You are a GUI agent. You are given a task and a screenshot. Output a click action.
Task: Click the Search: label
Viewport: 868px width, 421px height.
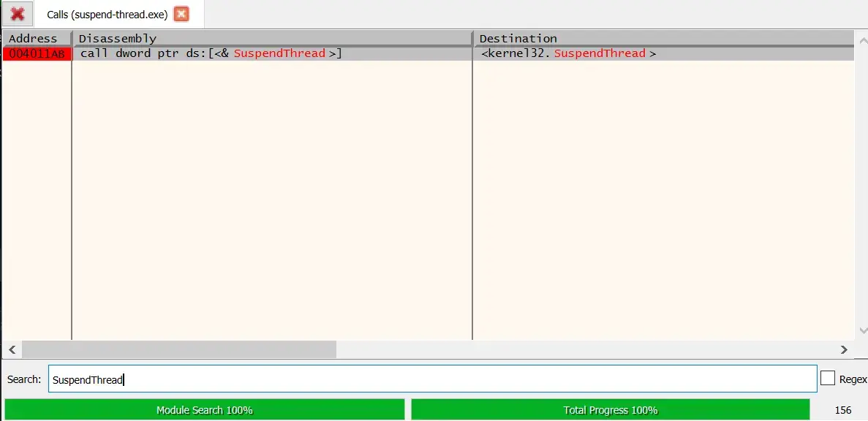(x=24, y=379)
